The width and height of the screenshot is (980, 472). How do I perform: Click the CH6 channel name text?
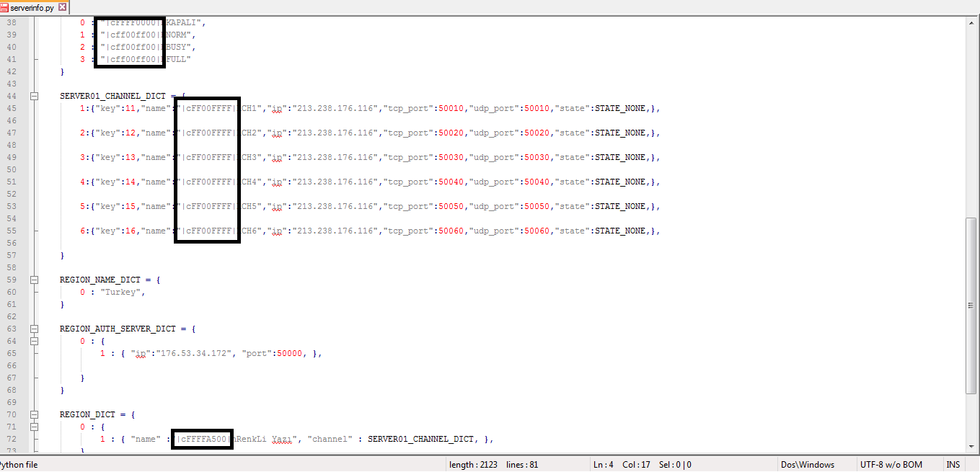click(250, 231)
